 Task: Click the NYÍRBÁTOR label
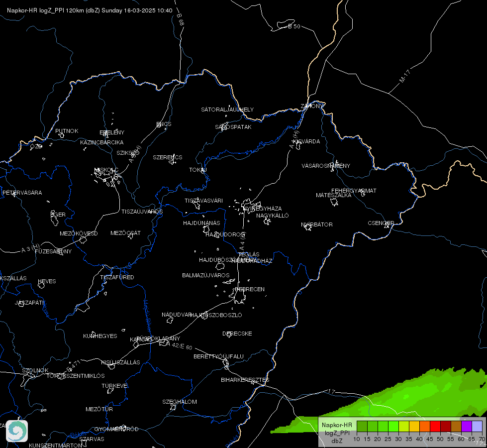point(317,224)
